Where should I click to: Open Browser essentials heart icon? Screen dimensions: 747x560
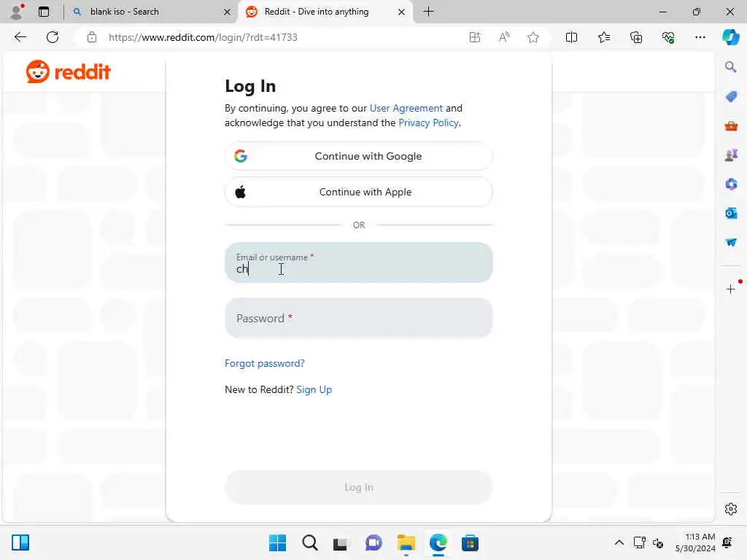(x=668, y=37)
